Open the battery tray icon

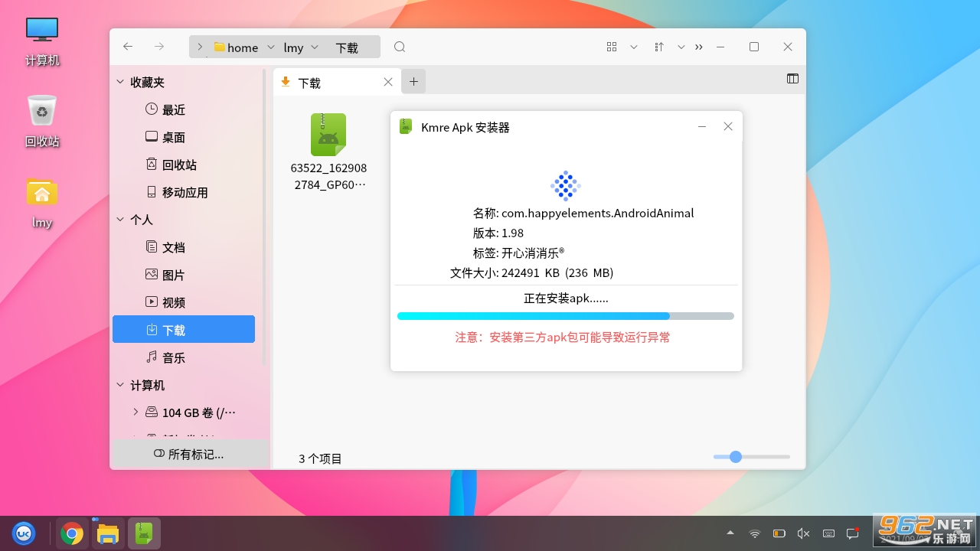tap(779, 533)
